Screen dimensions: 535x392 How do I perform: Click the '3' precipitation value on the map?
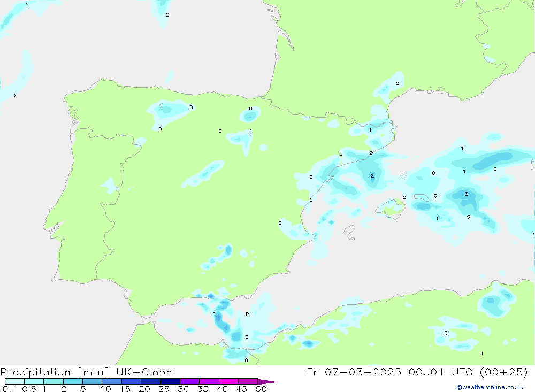(x=467, y=194)
